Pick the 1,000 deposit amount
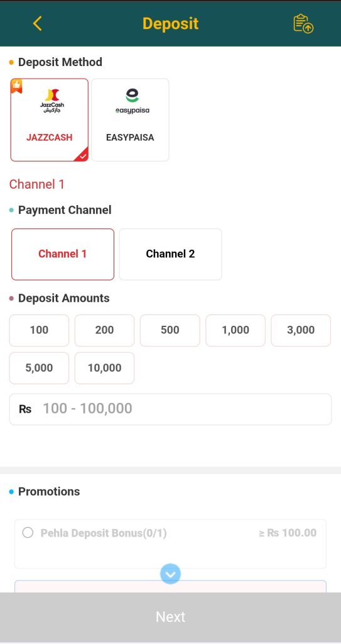The width and height of the screenshot is (341, 644). click(235, 330)
